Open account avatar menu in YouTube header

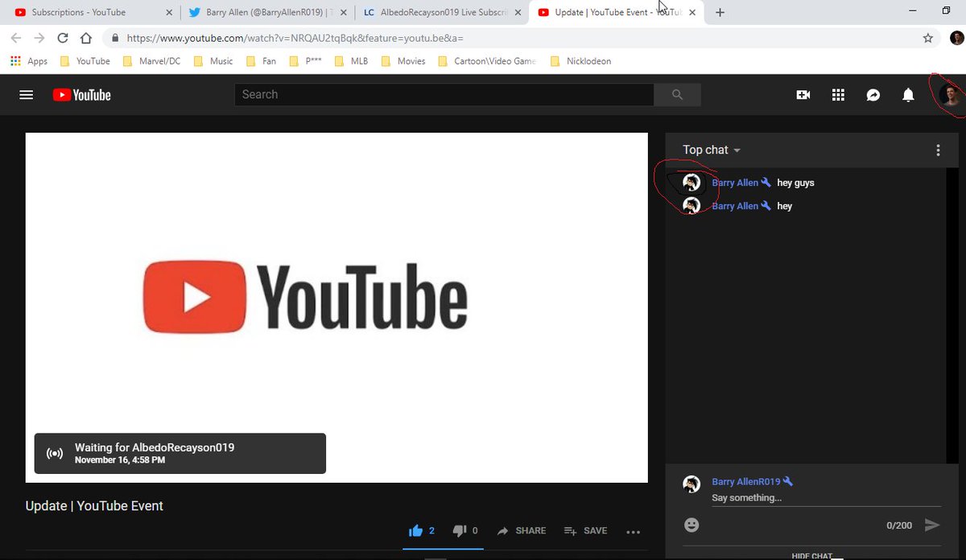[952, 95]
